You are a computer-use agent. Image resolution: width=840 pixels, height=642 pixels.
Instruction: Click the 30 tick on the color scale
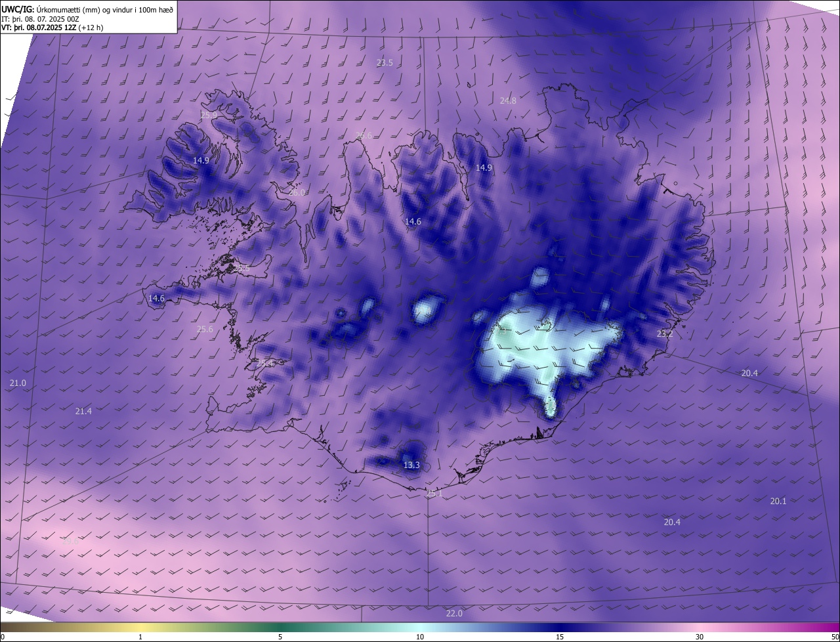point(700,637)
